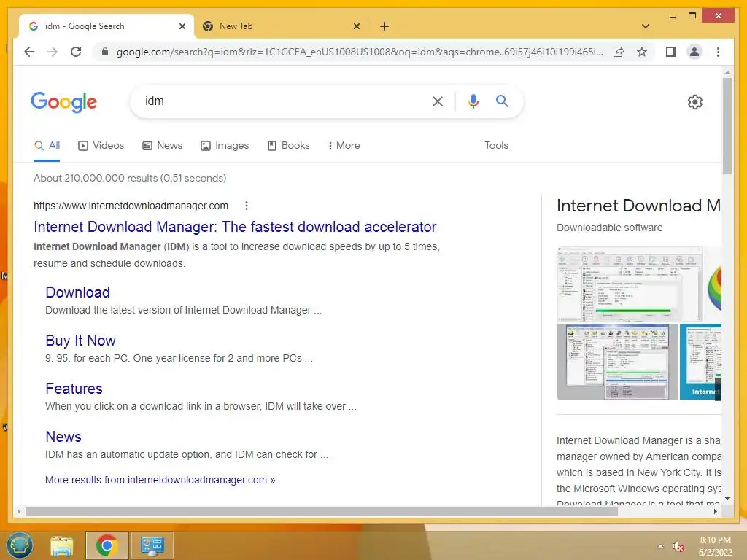Submit search with the magnifier icon
Screen dimensions: 747x560
(502, 101)
